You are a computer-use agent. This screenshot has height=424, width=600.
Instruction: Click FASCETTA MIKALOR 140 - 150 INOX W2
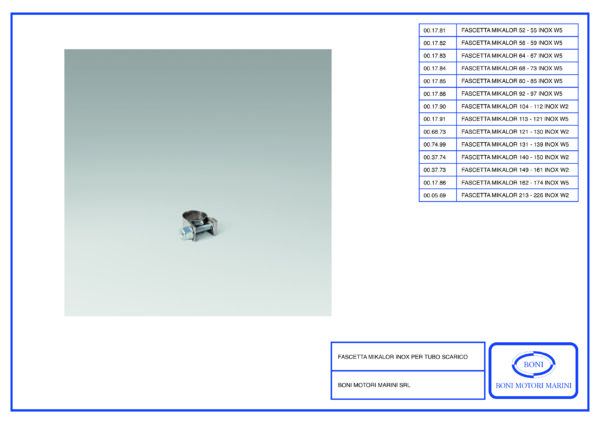[515, 158]
